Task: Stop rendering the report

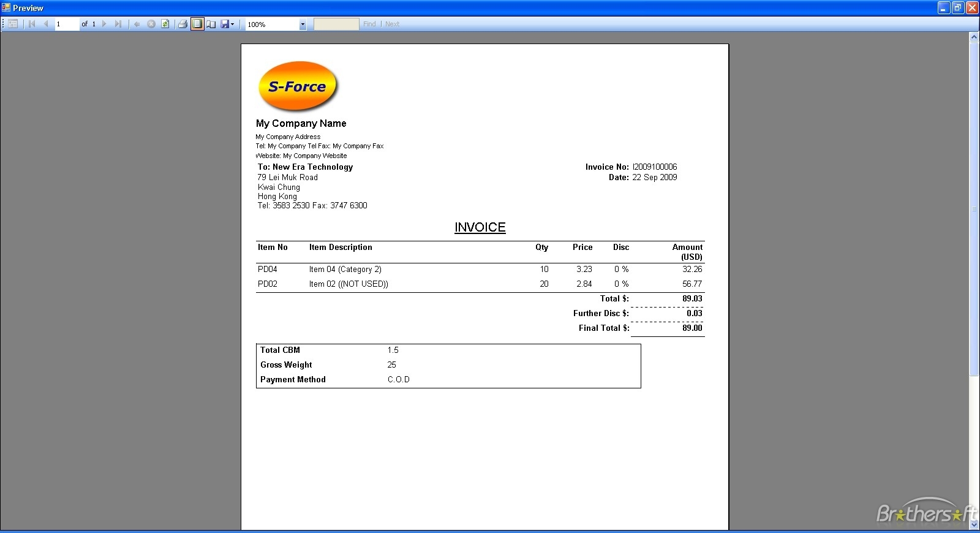Action: (151, 24)
